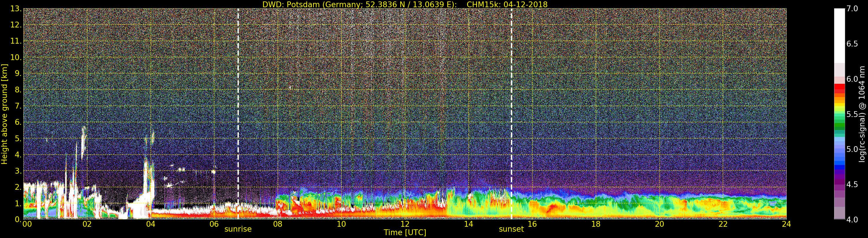The height and width of the screenshot is (238, 868).
Task: Pick the "18" time axis tick label
Action: tap(596, 224)
